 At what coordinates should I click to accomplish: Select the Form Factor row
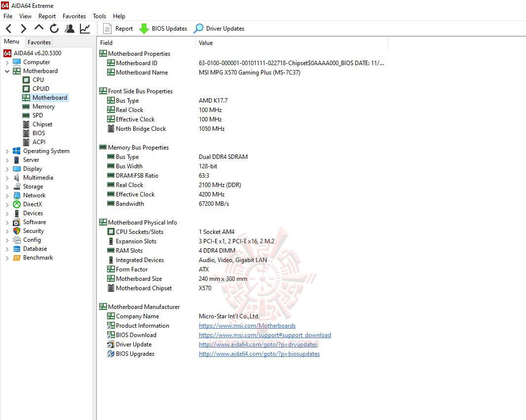click(241, 269)
